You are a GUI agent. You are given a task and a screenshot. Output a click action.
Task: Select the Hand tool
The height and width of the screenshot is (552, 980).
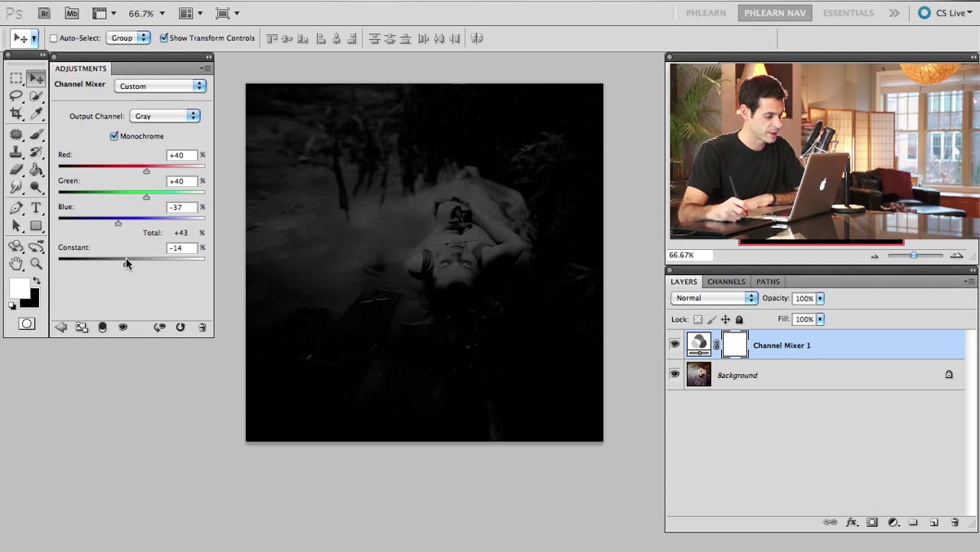(x=16, y=264)
